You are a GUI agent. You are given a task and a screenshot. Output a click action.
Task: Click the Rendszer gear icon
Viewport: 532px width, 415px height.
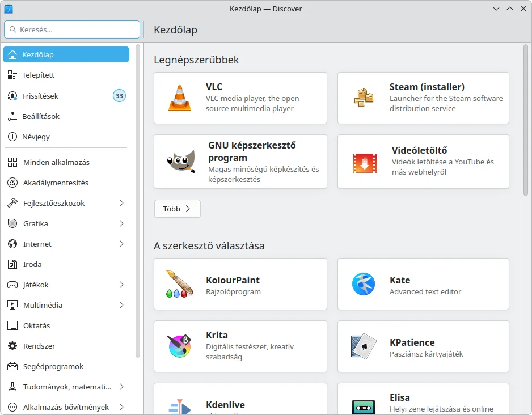pos(12,346)
